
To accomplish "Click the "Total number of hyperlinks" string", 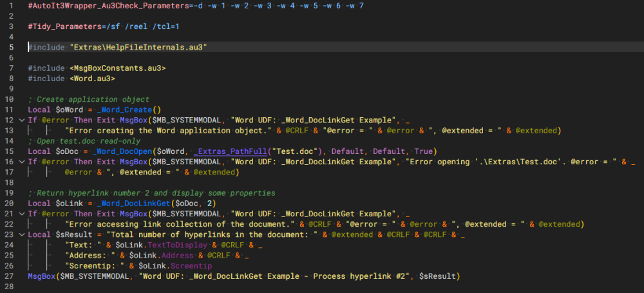I will coord(211,234).
